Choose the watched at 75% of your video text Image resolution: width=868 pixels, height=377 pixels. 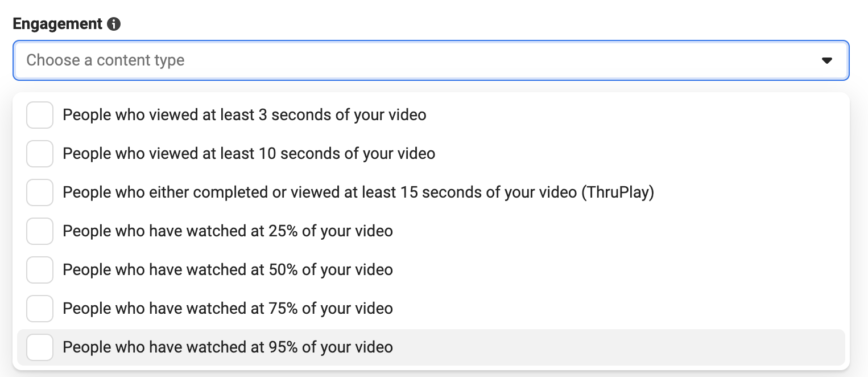tap(228, 309)
